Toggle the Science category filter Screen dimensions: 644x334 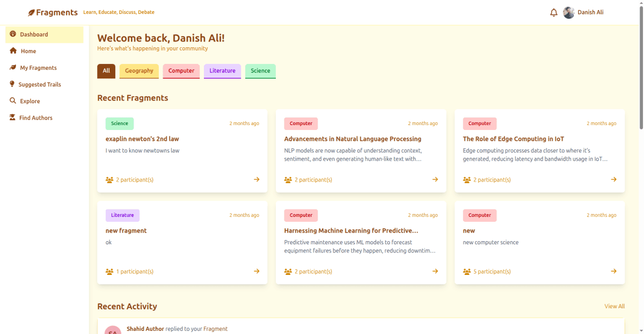click(x=260, y=70)
